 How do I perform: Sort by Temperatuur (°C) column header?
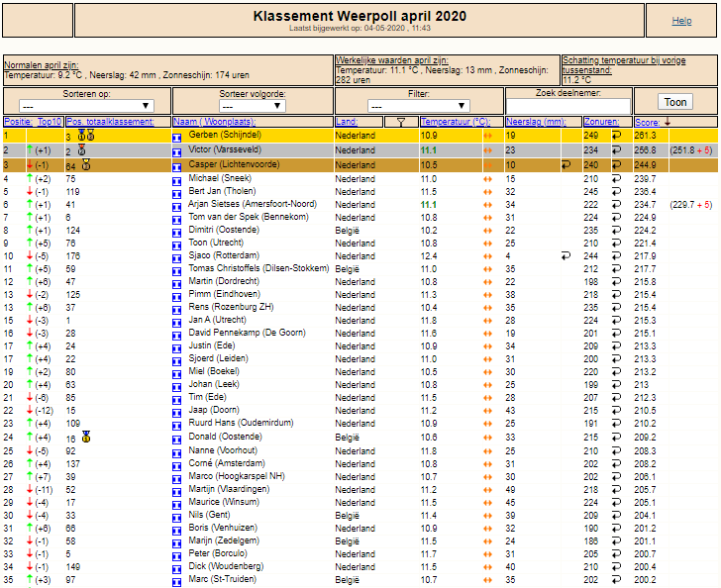tap(456, 122)
